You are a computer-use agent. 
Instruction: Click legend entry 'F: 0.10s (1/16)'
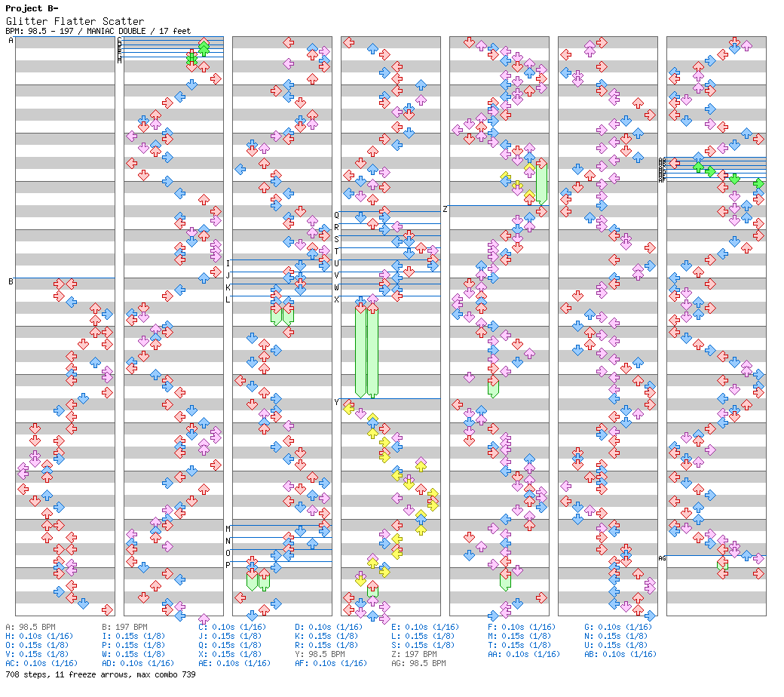point(522,627)
